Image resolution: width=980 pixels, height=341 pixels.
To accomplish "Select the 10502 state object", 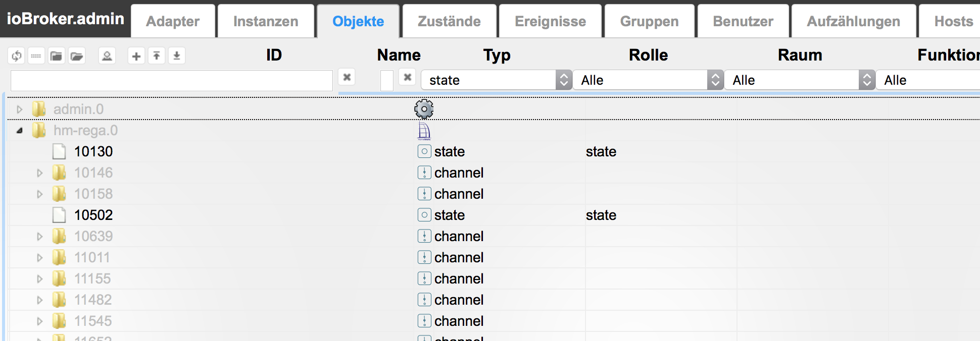I will click(x=93, y=215).
